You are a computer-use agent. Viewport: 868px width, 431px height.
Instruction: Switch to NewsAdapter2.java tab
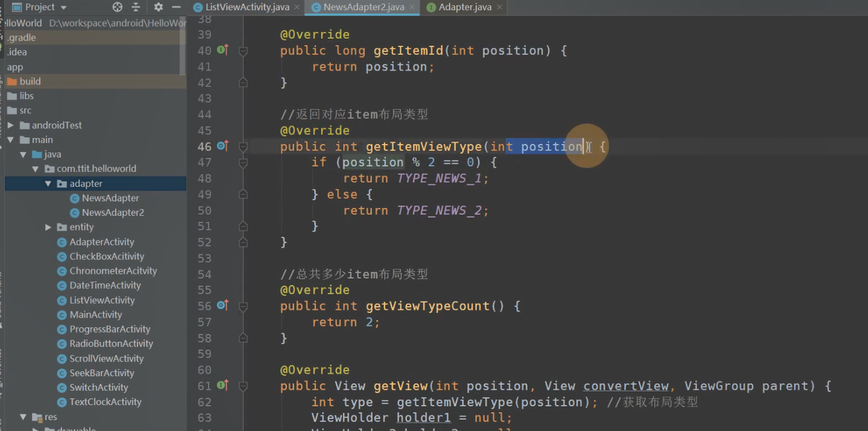[363, 7]
